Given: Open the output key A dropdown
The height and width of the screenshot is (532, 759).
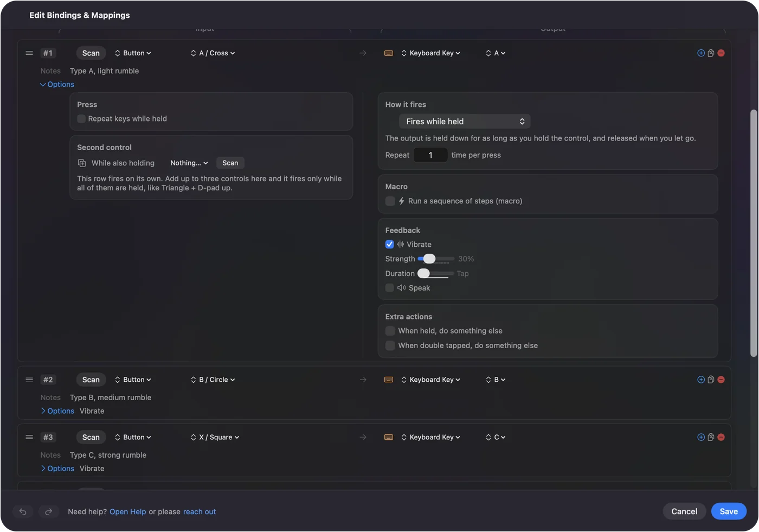Looking at the screenshot, I should coord(496,53).
